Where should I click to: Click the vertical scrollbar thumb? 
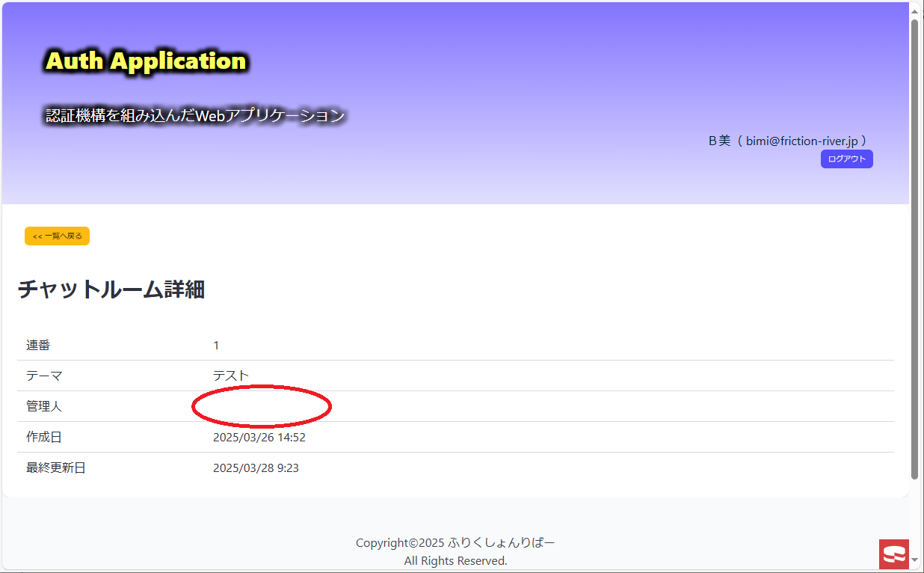[914, 247]
